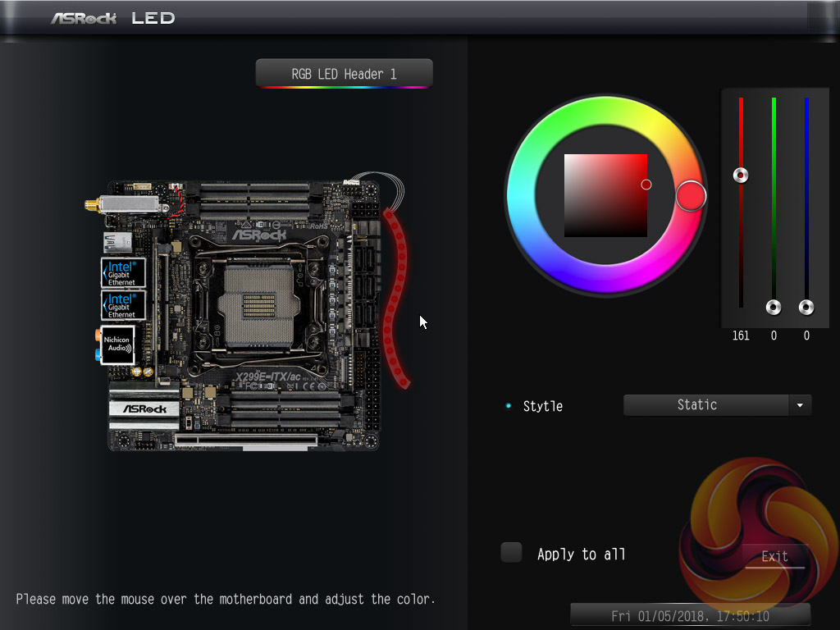
Task: Click the lower Intel Gigabit Ethernet port label
Action: click(x=123, y=305)
